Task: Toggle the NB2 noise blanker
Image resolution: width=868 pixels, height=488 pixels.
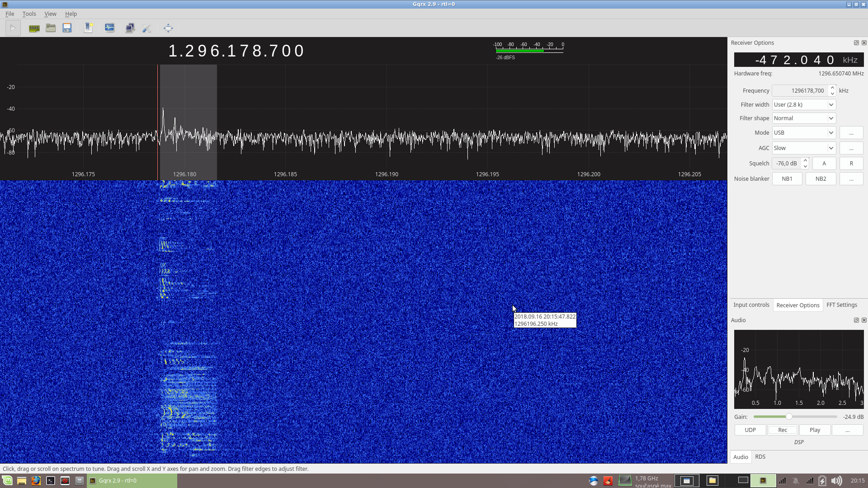Action: [821, 178]
